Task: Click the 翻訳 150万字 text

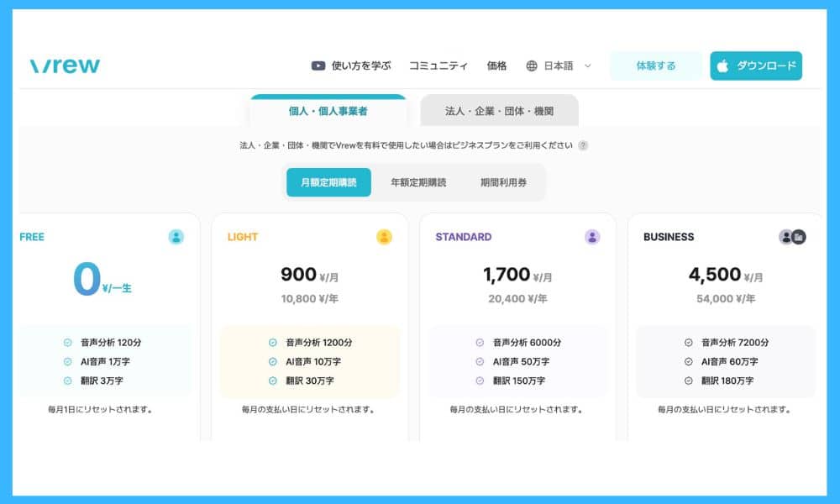Action: [x=519, y=381]
